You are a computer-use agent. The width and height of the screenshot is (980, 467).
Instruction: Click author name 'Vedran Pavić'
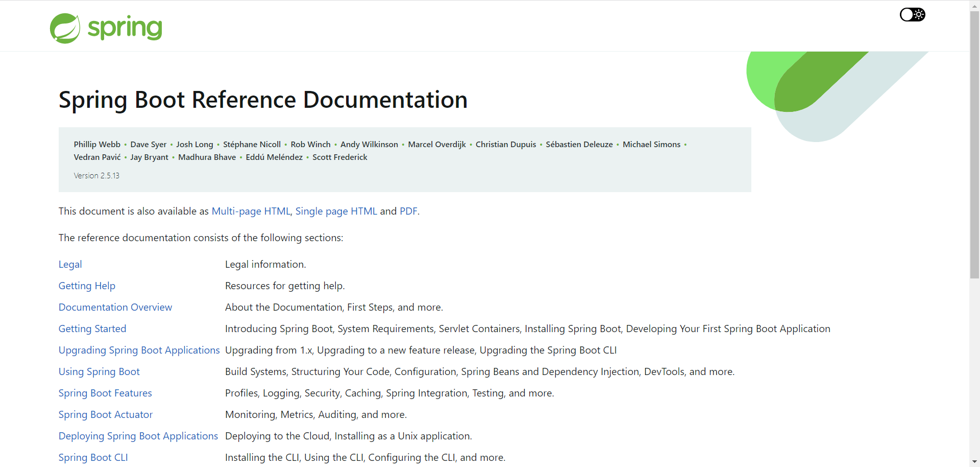97,157
